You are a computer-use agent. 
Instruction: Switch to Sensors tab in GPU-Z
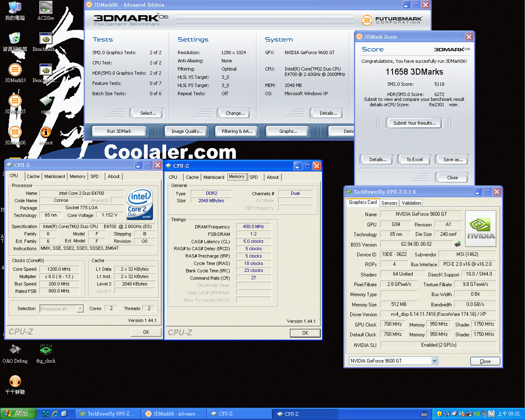389,203
